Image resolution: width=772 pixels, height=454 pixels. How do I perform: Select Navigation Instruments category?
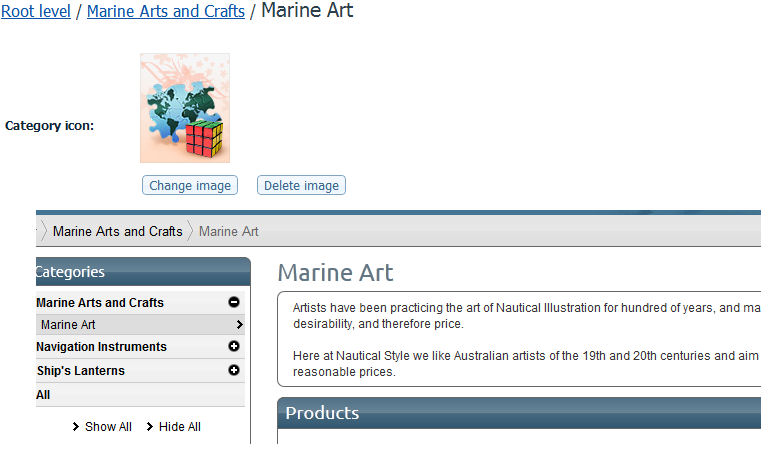[101, 347]
